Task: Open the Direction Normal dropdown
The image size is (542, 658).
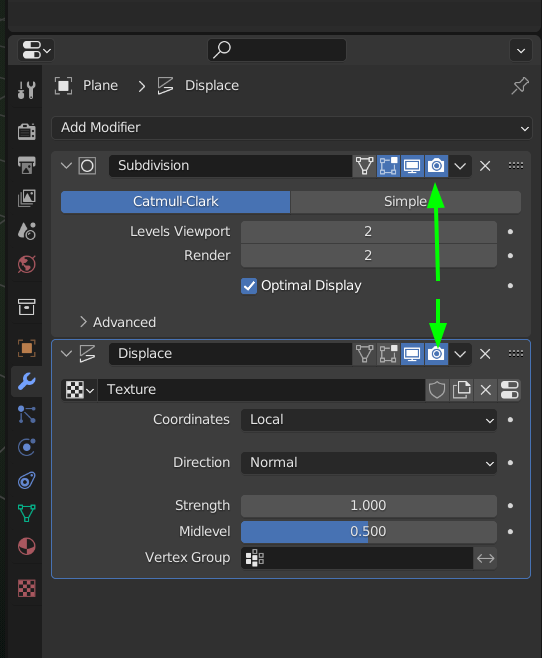Action: tap(369, 462)
